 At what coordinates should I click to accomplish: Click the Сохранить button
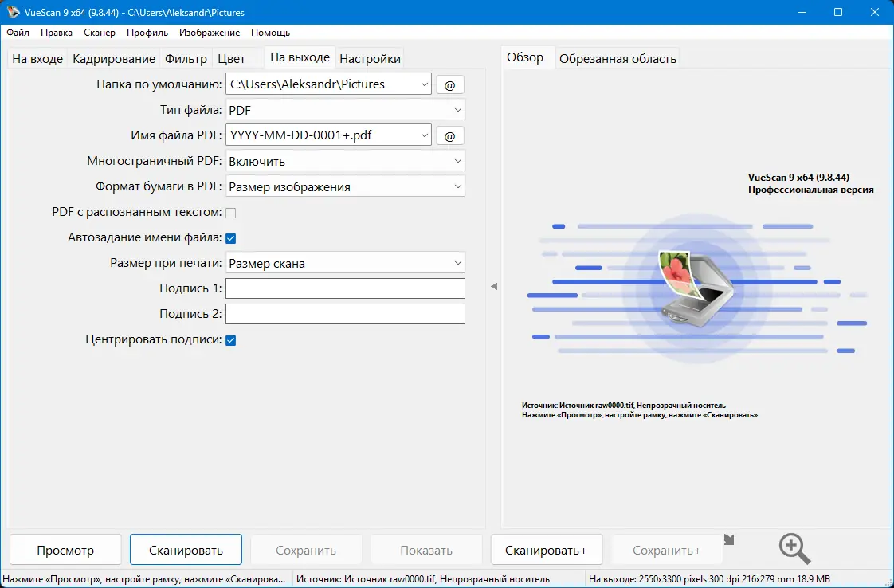(306, 550)
